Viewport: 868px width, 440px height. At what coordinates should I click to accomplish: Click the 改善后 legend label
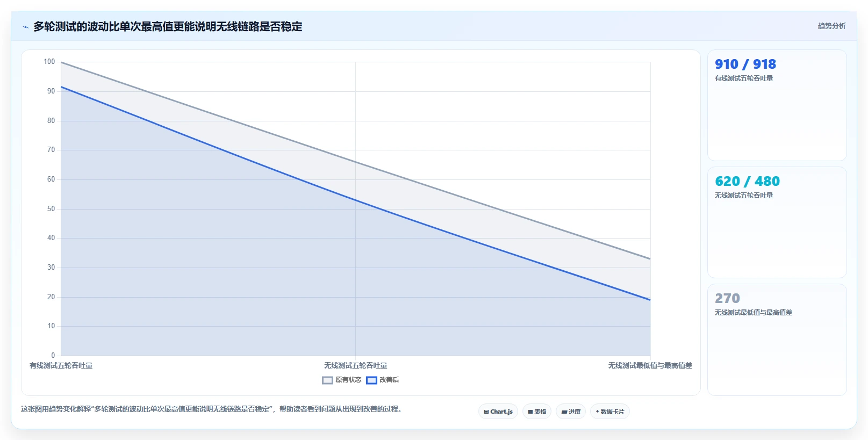(x=389, y=380)
